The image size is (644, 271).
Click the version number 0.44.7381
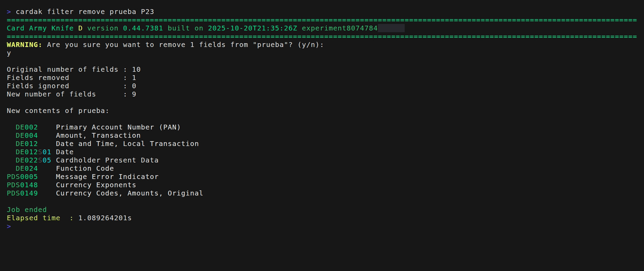click(143, 28)
